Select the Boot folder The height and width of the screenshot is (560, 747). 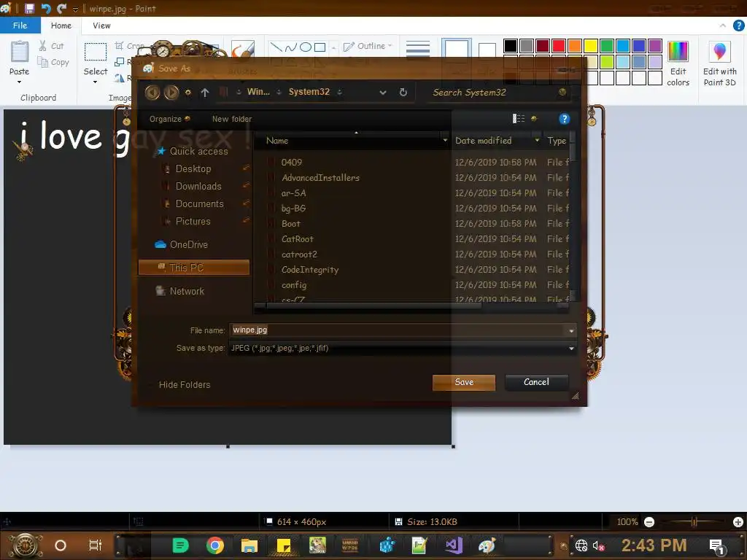pyautogui.click(x=290, y=224)
